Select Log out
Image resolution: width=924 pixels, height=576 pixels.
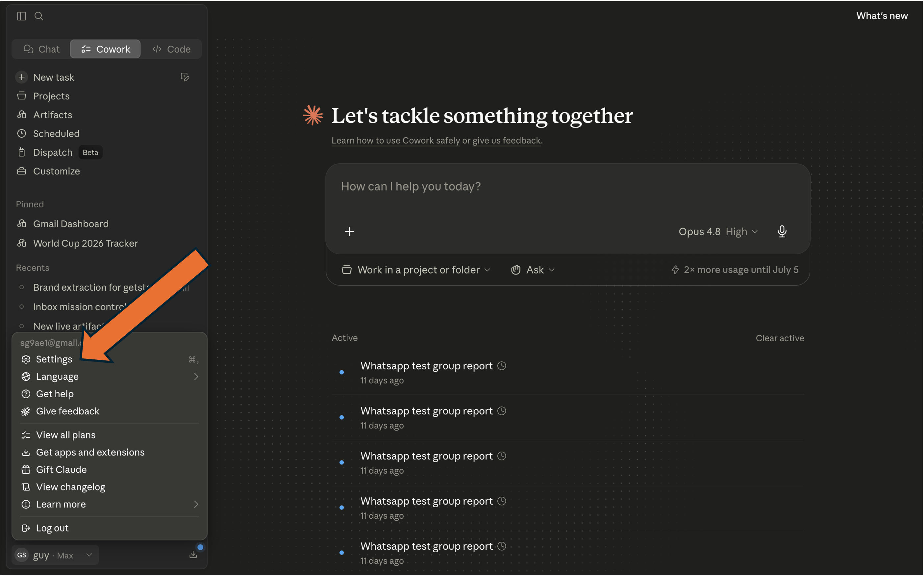click(x=110, y=528)
